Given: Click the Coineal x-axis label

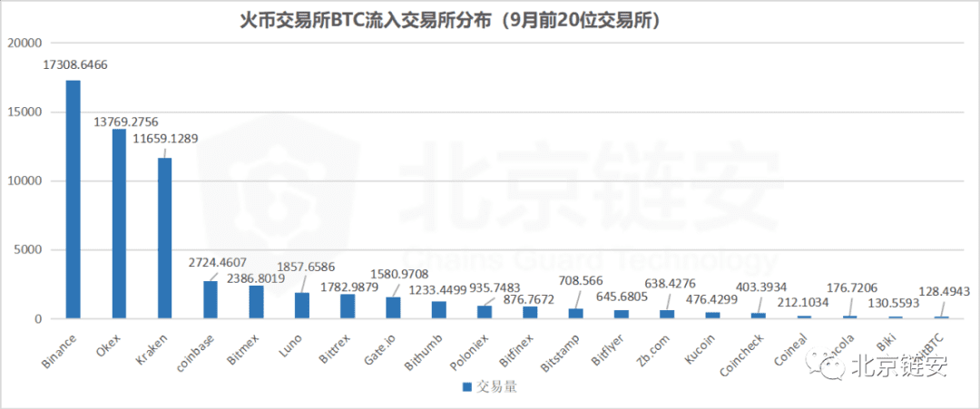Looking at the screenshot, I should pyautogui.click(x=791, y=351).
